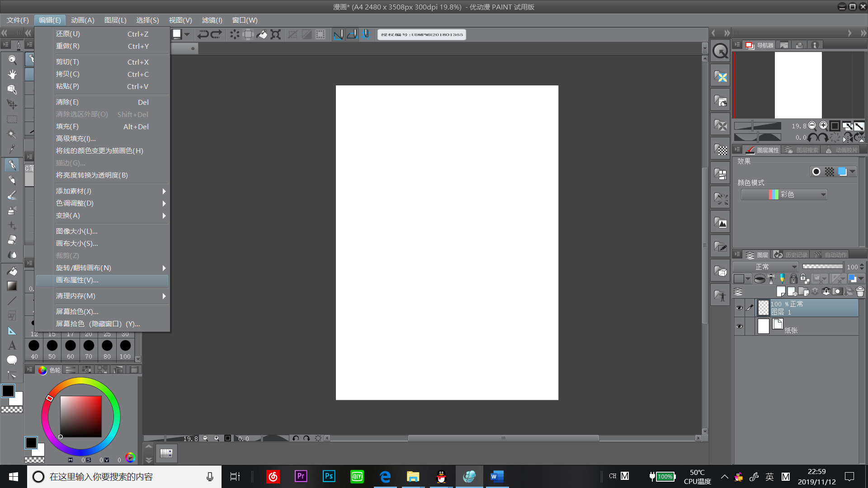Switch to the 历史记录 history tab
Screen dimensions: 868x488
click(791, 255)
